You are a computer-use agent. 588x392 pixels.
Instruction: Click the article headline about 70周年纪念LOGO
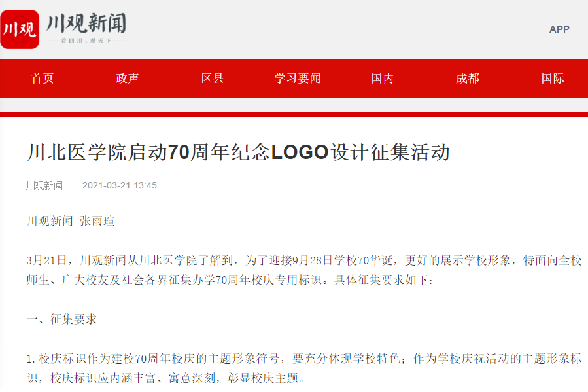pos(238,152)
